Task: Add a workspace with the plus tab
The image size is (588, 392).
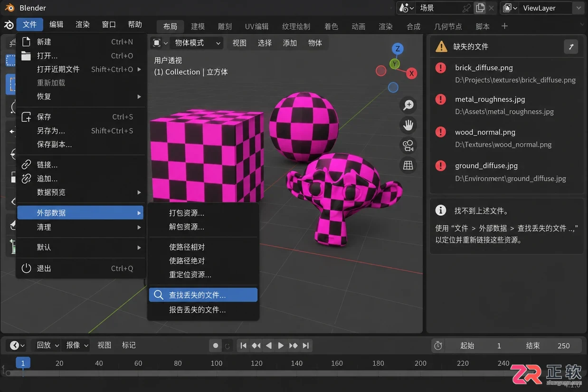Action: pyautogui.click(x=504, y=26)
